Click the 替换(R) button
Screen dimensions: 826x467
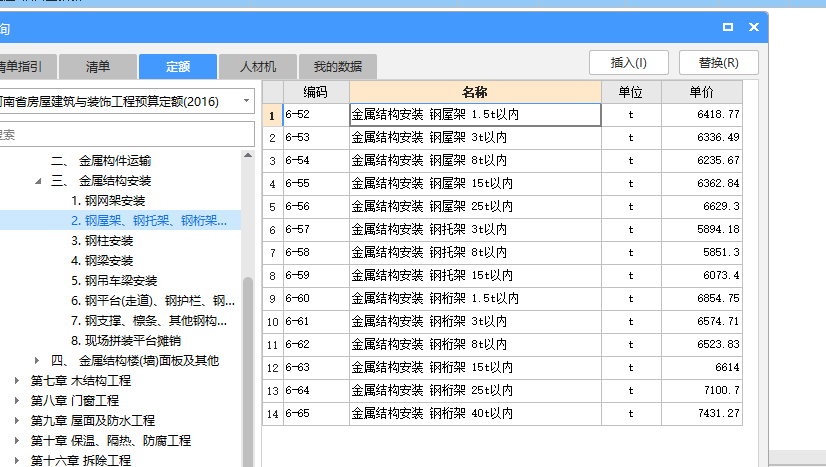(719, 63)
